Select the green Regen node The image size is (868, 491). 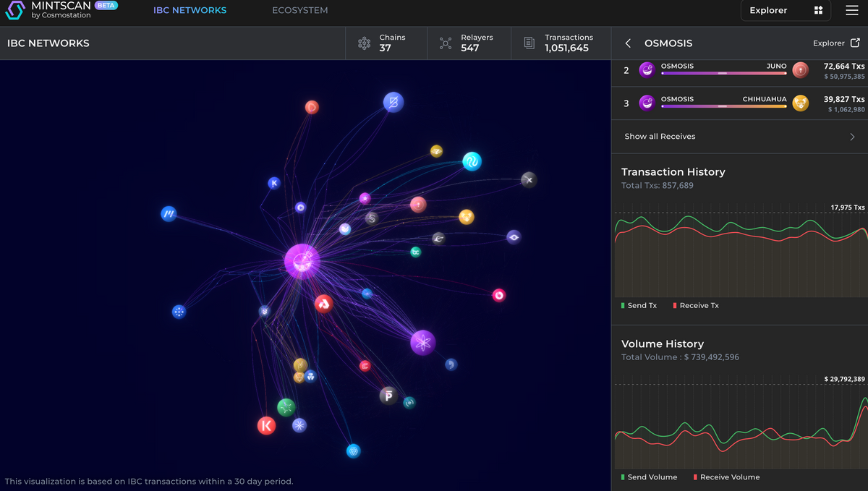point(286,407)
